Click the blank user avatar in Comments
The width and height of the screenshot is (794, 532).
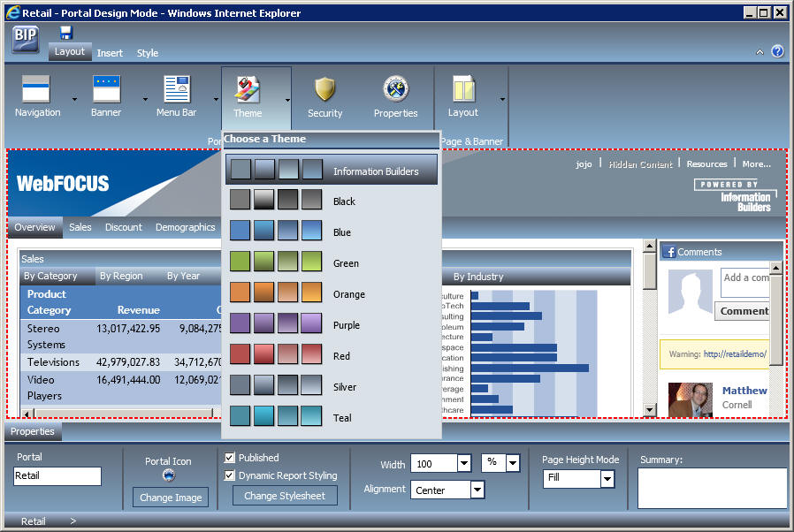(x=691, y=293)
